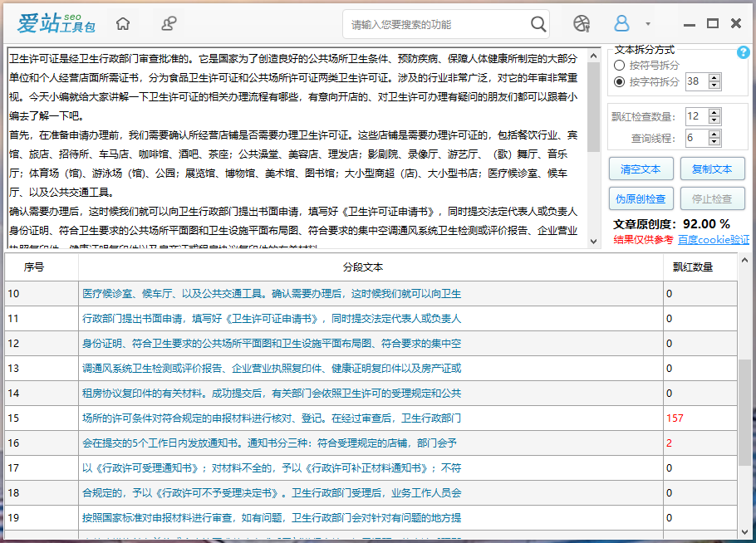The height and width of the screenshot is (543, 756).
Task: Maximize the 爱站 toolkit window
Action: coord(713,23)
